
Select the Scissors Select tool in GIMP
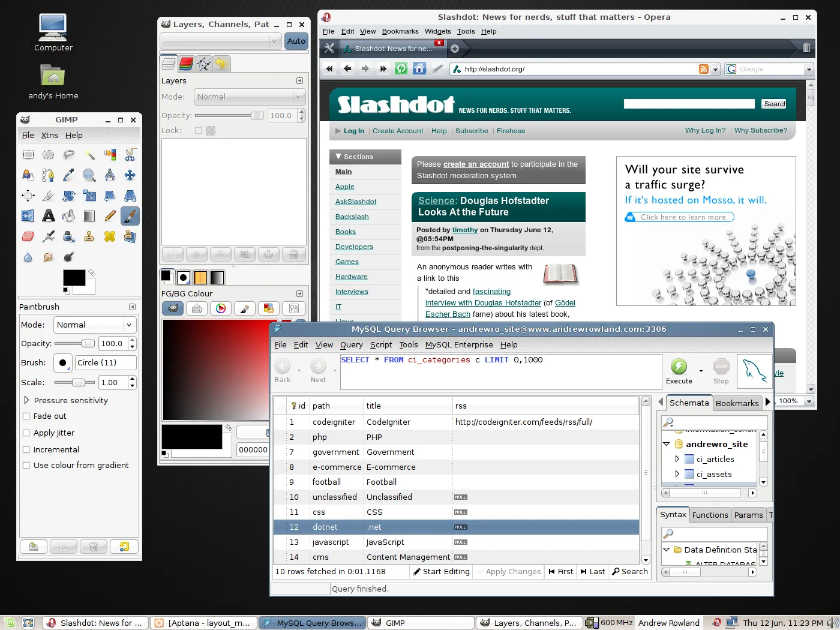pos(130,155)
